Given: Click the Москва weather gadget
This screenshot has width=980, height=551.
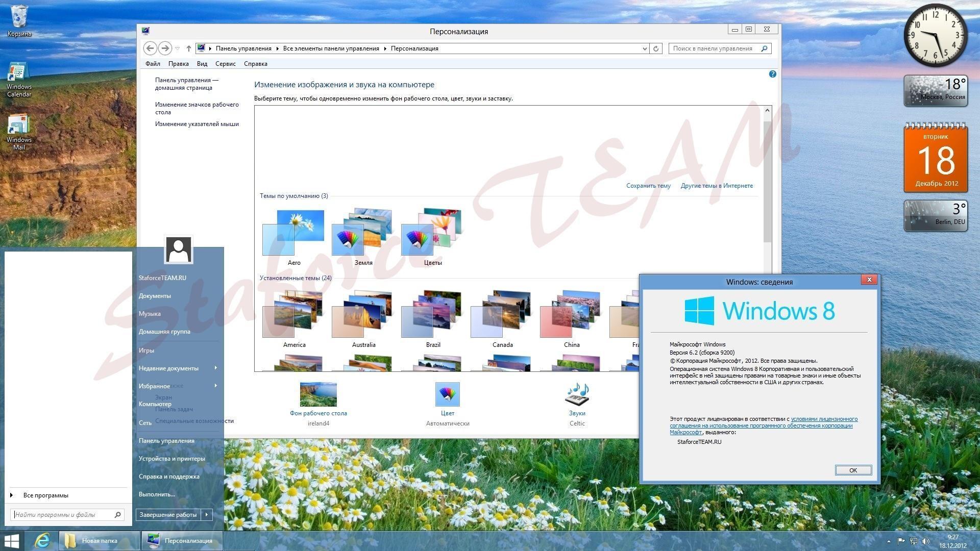Looking at the screenshot, I should tap(936, 91).
